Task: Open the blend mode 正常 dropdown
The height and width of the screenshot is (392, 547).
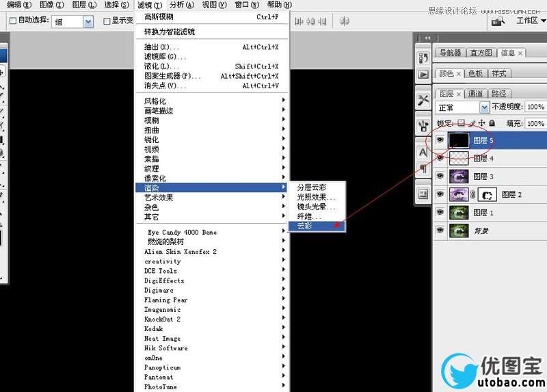Action: click(463, 107)
